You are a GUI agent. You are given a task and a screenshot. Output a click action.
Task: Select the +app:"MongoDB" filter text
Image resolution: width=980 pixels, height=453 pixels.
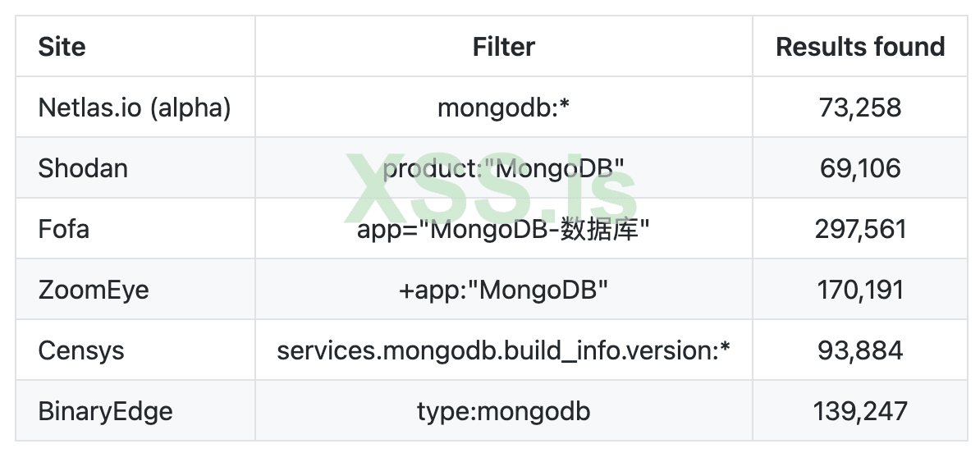coord(503,290)
